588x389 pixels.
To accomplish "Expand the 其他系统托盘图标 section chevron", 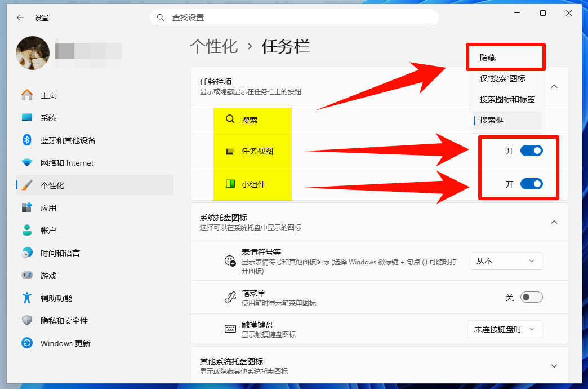I will coord(554,366).
